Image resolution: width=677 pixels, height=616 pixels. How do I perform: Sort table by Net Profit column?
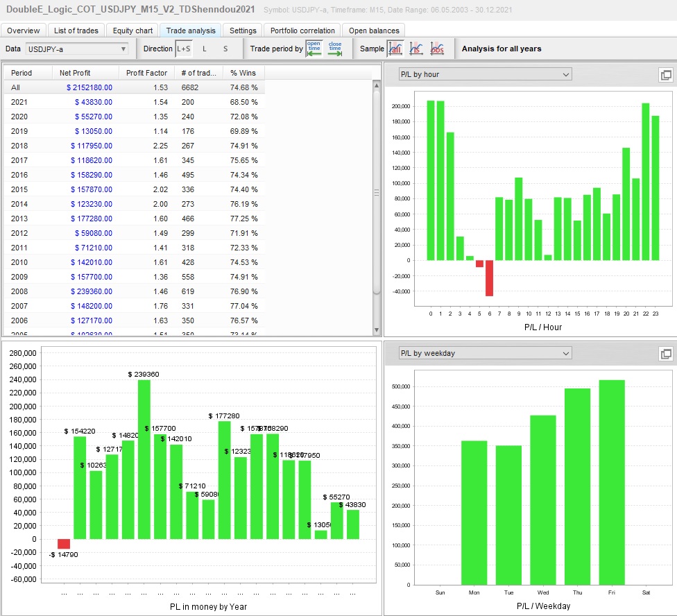75,73
